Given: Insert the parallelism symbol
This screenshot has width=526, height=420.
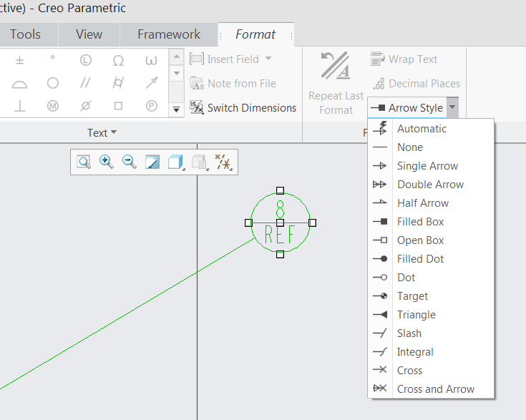Looking at the screenshot, I should (x=85, y=83).
